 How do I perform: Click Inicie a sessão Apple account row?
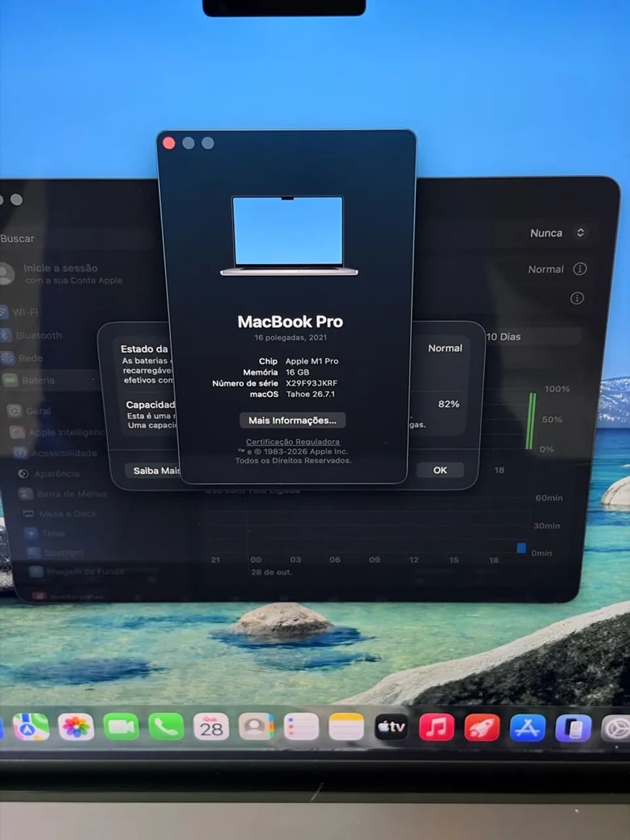pyautogui.click(x=62, y=274)
